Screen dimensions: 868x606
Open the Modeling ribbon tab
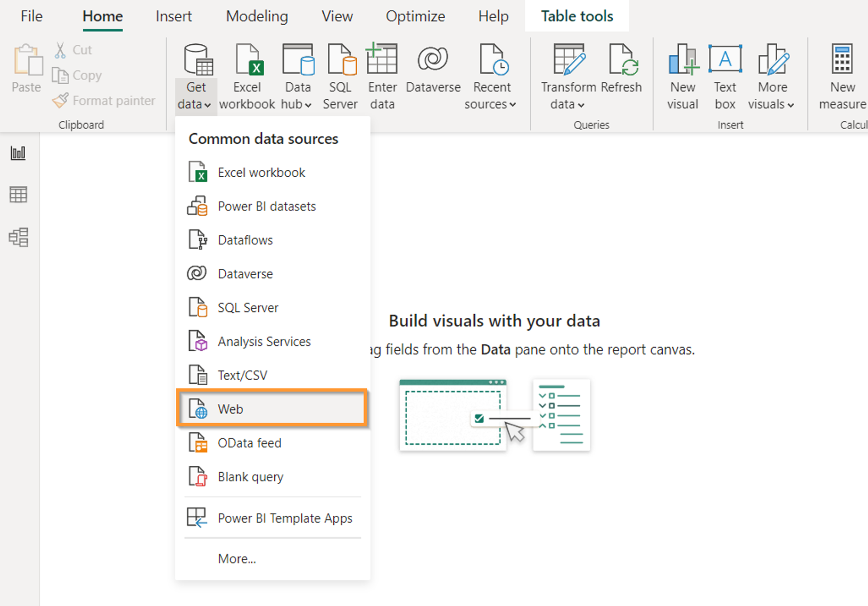coord(257,16)
